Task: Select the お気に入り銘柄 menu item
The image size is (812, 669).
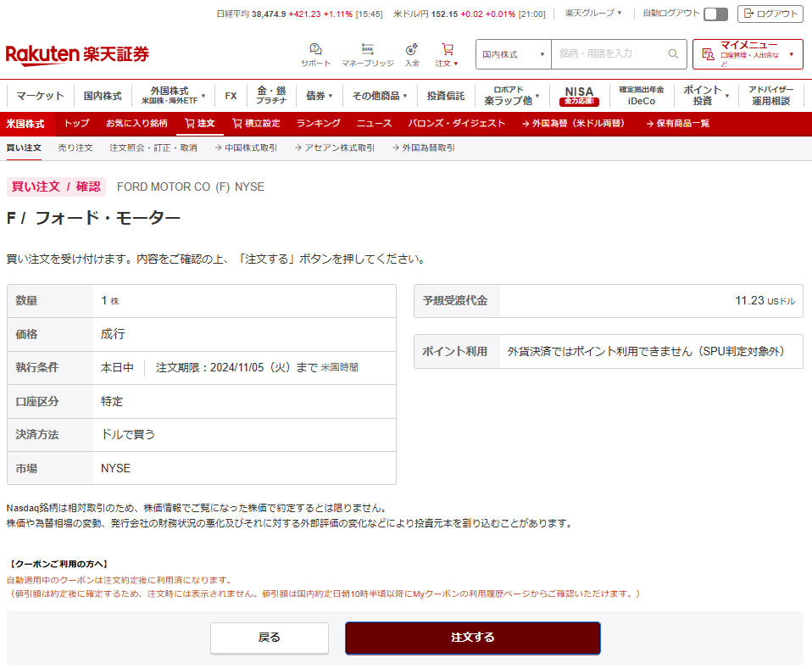Action: click(136, 124)
